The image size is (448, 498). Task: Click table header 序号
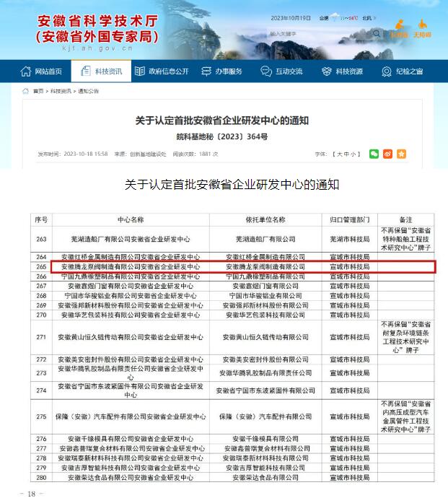coord(41,220)
